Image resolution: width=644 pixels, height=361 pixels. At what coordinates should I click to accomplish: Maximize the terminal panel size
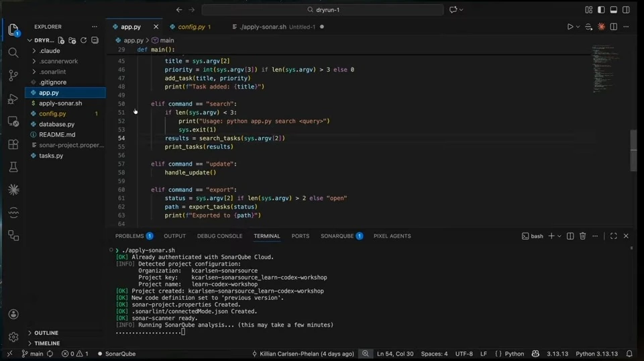coord(614,236)
